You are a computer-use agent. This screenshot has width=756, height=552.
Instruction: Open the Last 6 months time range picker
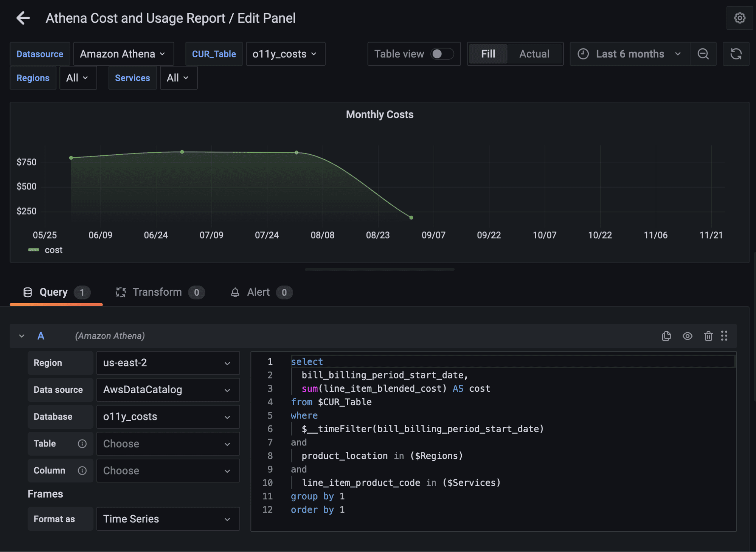pyautogui.click(x=629, y=54)
